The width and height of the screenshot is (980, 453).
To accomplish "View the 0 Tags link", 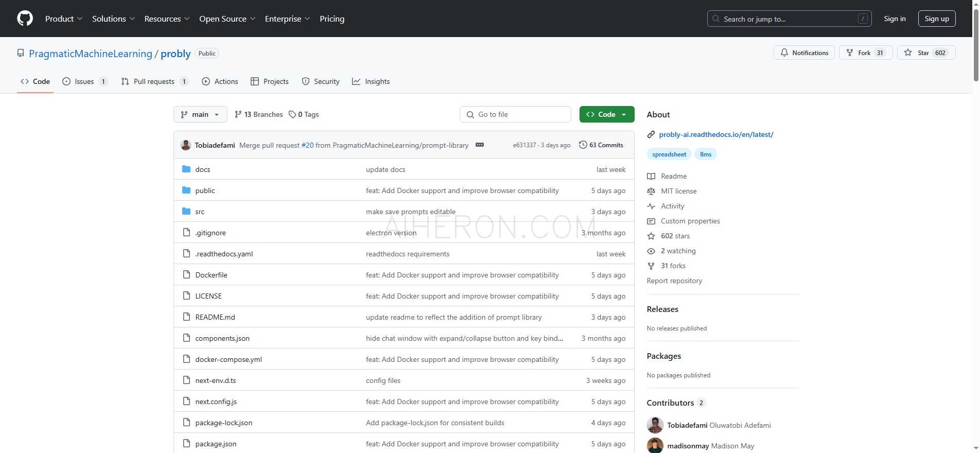I will (304, 114).
